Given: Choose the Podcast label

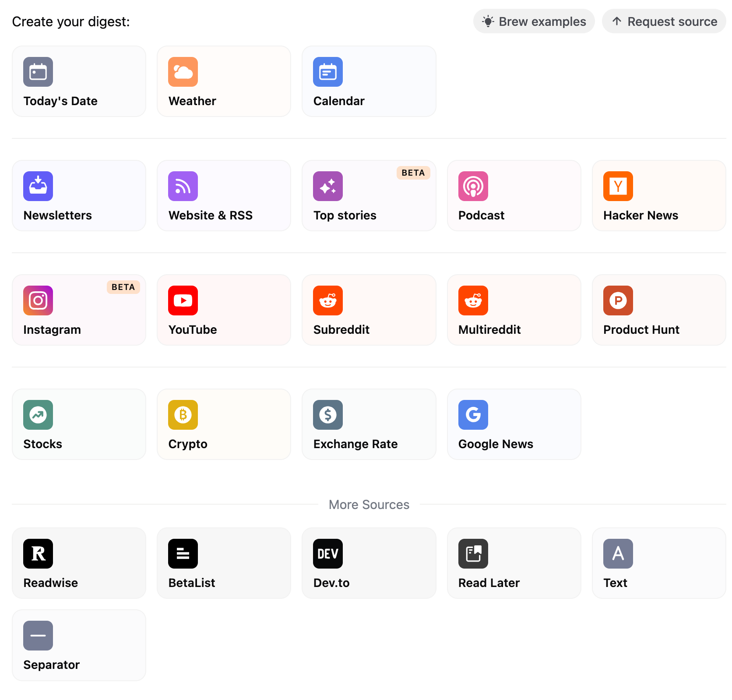Looking at the screenshot, I should tap(482, 216).
